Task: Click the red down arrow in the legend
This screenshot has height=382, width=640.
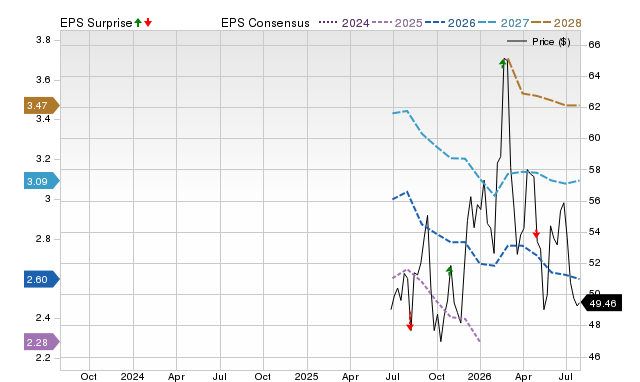Action: click(x=148, y=22)
